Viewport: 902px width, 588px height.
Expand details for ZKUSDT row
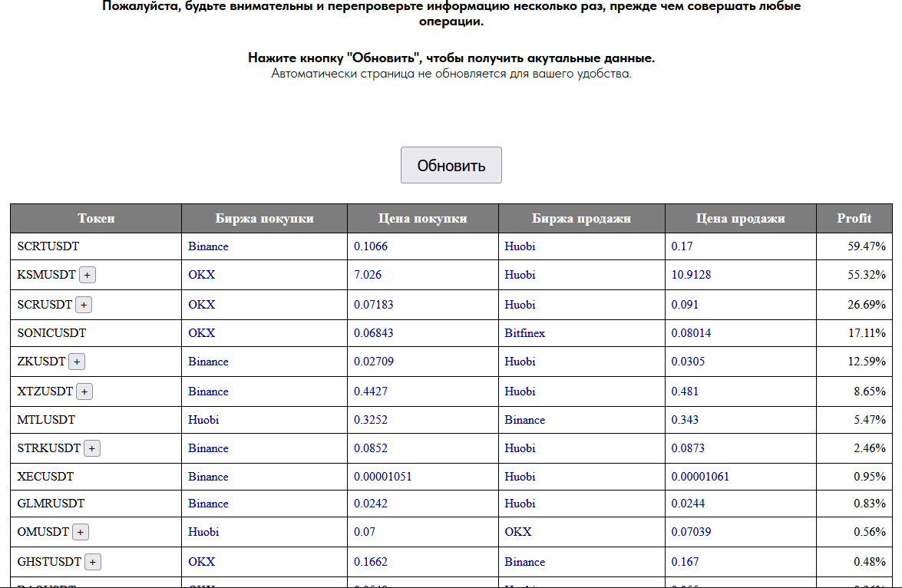[x=76, y=361]
